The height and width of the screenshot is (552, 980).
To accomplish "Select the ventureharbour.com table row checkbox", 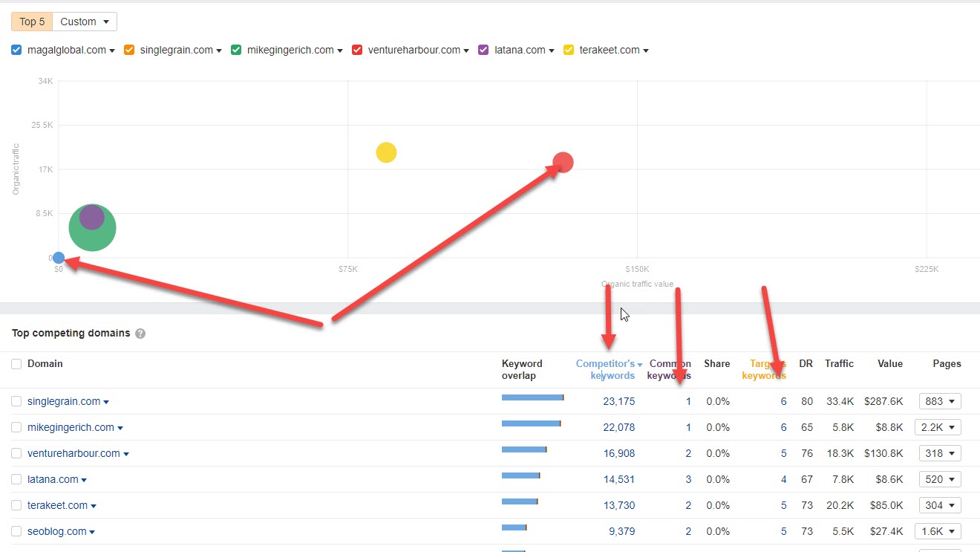I will tap(16, 453).
